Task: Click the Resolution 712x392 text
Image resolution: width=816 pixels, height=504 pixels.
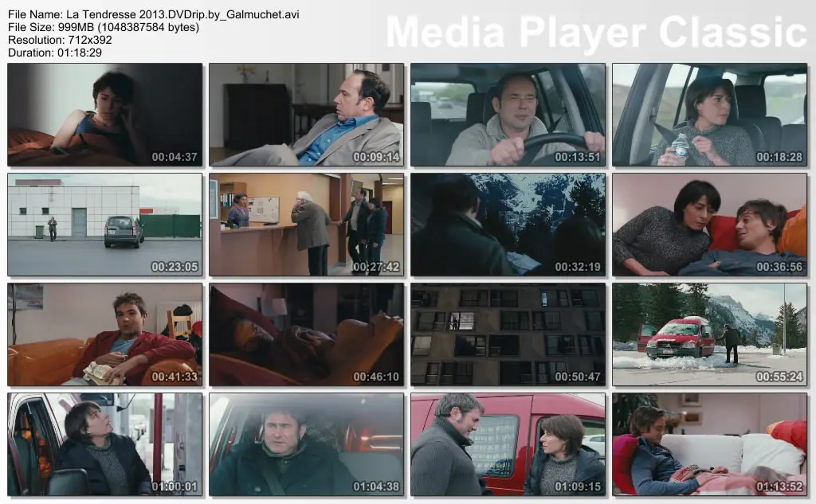Action: click(x=60, y=40)
